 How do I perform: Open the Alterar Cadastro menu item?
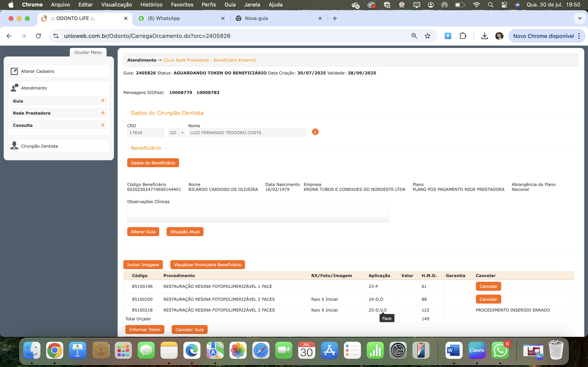click(37, 71)
